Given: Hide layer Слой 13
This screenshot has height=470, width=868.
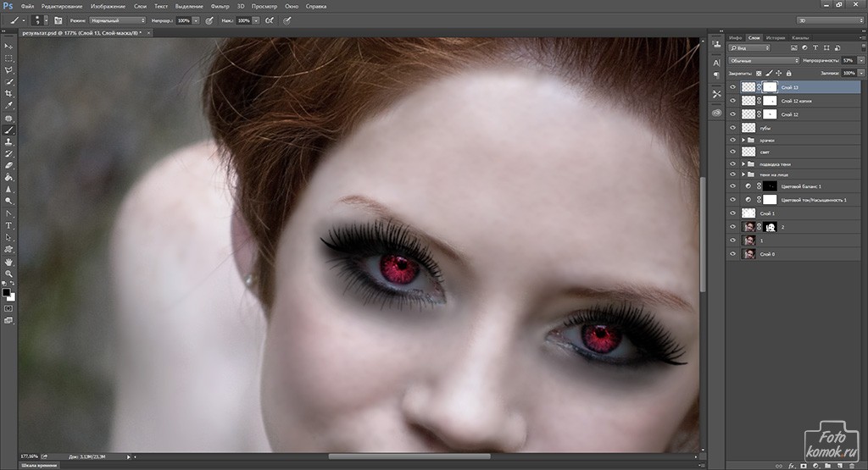Looking at the screenshot, I should tap(733, 87).
